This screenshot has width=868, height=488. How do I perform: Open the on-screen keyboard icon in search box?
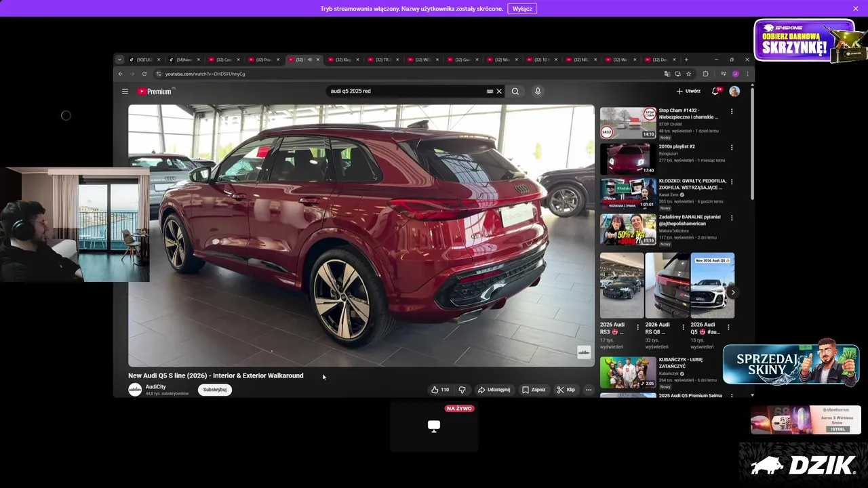point(490,91)
